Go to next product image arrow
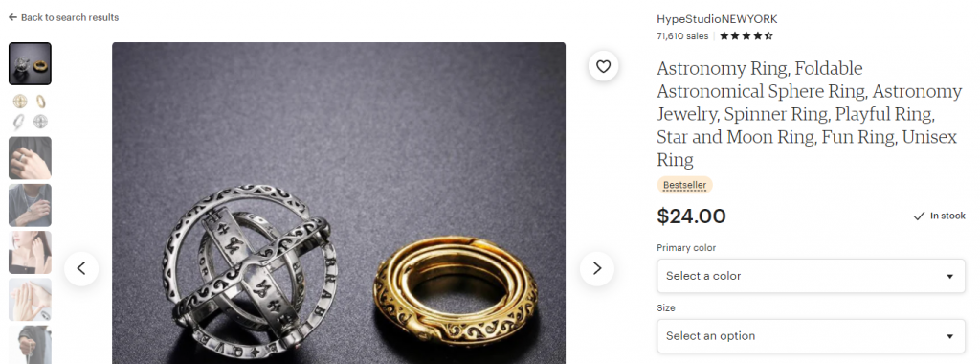980x364 pixels. point(597,269)
